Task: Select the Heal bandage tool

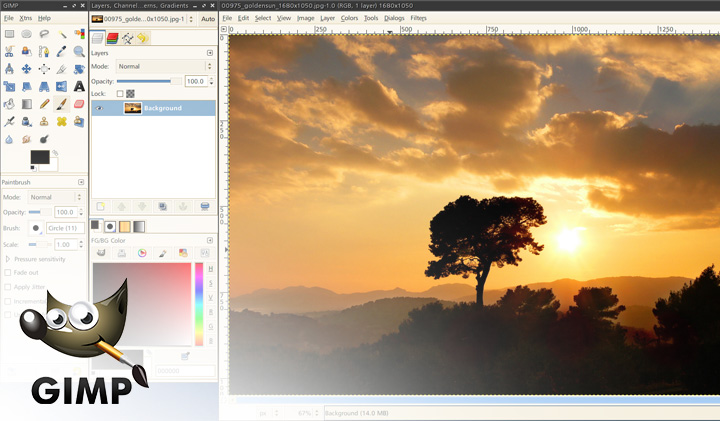Action: tap(62, 122)
